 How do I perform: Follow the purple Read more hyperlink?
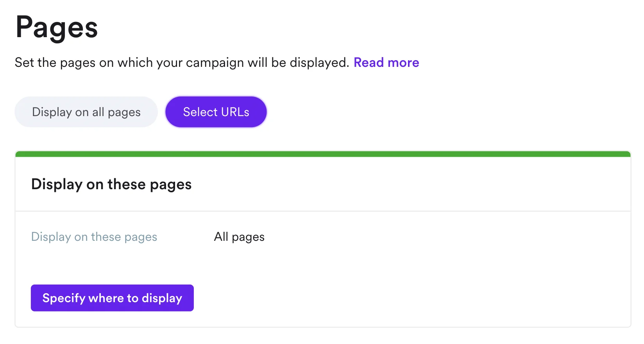point(386,63)
